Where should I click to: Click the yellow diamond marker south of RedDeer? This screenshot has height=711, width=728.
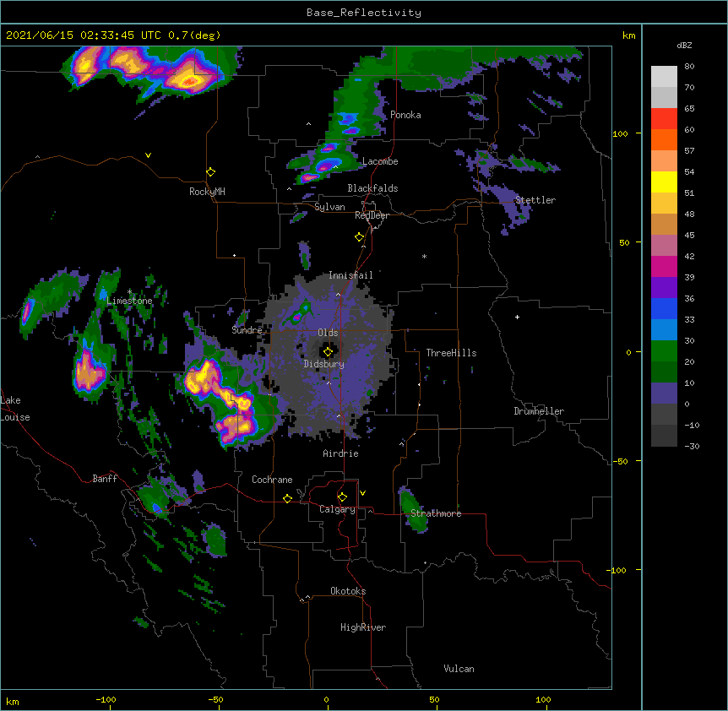[359, 237]
